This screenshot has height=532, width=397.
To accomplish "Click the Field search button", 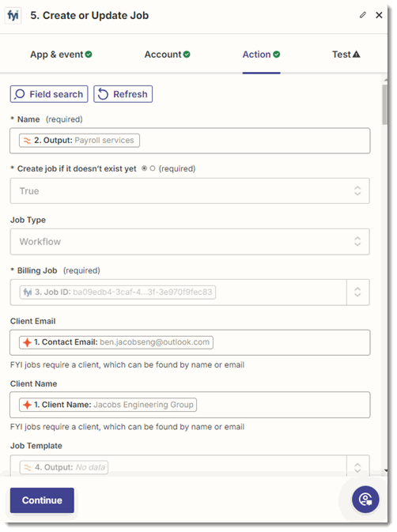I will (49, 94).
